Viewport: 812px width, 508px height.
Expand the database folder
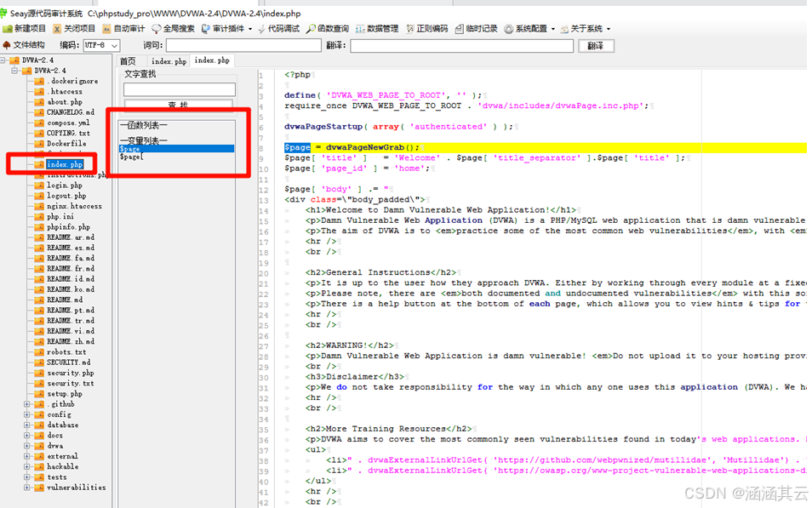point(27,425)
